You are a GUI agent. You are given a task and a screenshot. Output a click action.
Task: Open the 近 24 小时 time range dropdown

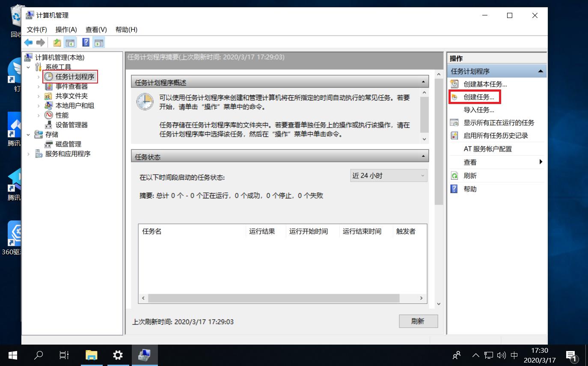tap(389, 176)
